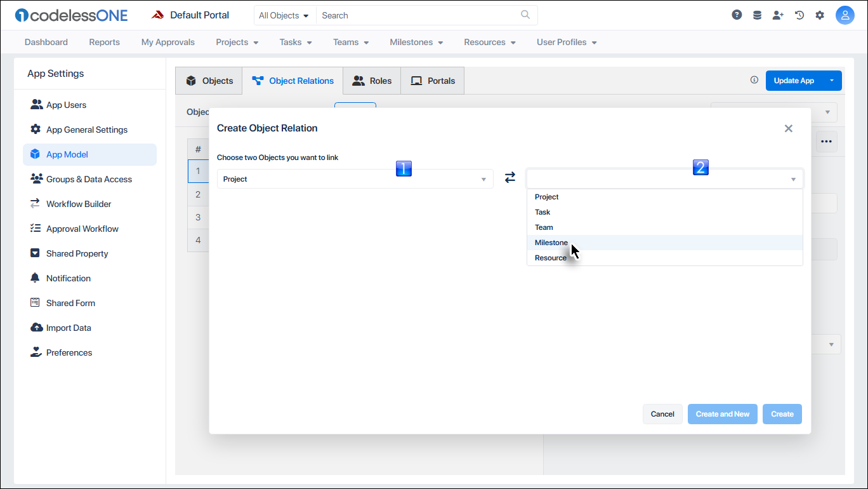Close the Create Object Relation dialog
This screenshot has height=489, width=868.
789,128
